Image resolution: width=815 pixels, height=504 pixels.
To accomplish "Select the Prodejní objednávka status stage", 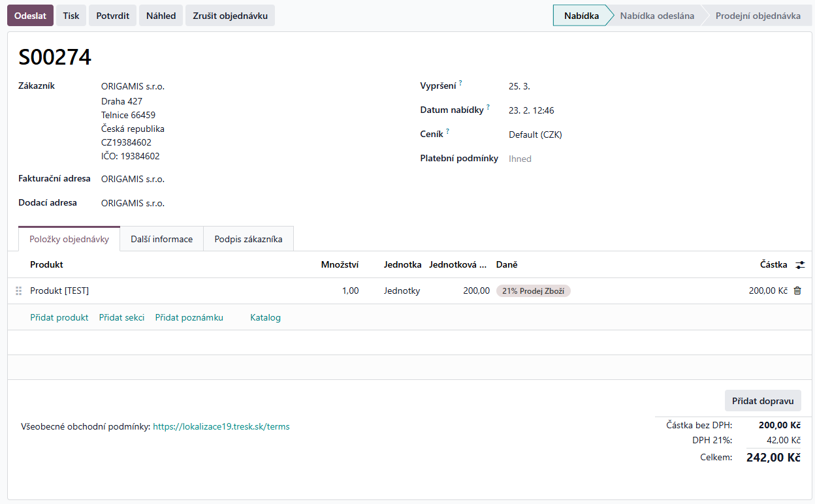I will [758, 16].
